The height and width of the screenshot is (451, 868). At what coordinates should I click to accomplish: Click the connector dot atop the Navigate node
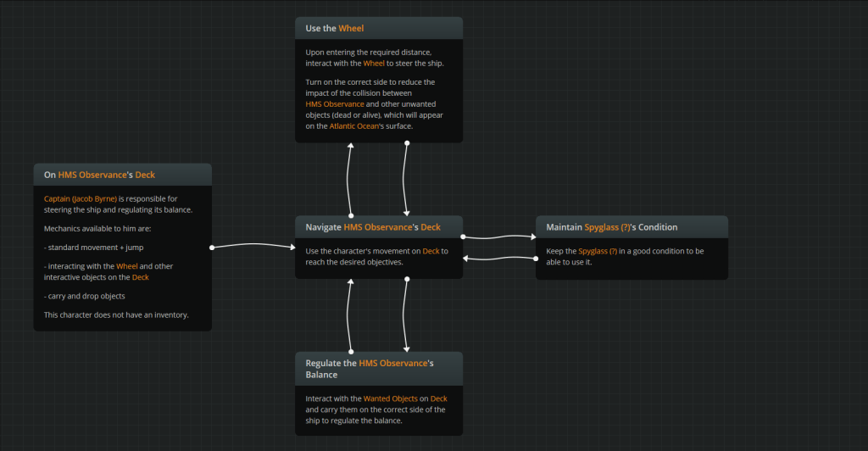click(351, 216)
